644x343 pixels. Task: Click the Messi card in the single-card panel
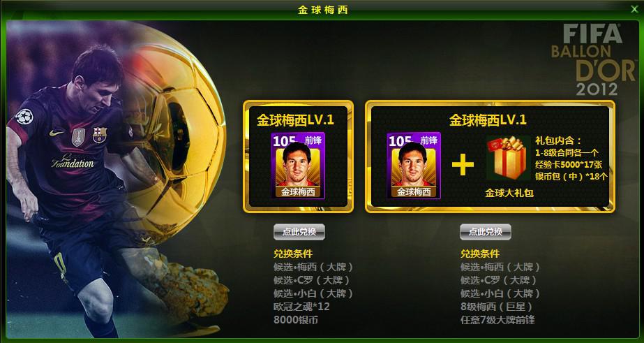[298, 166]
